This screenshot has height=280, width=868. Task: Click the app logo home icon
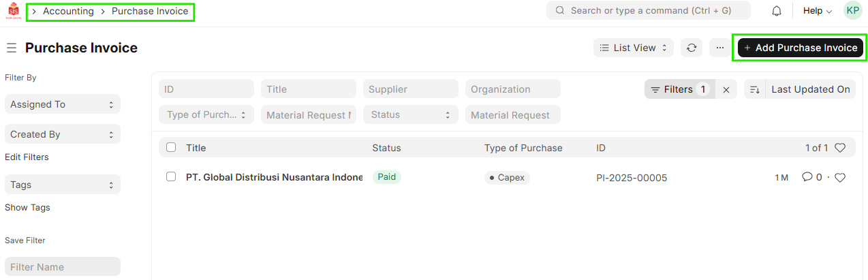tap(13, 12)
